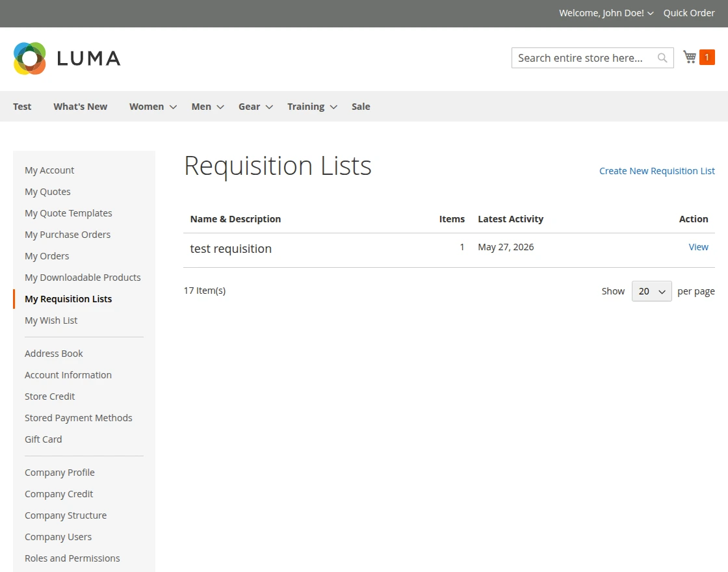Open Store Credit page
Viewport: 728px width, 572px height.
click(x=49, y=396)
